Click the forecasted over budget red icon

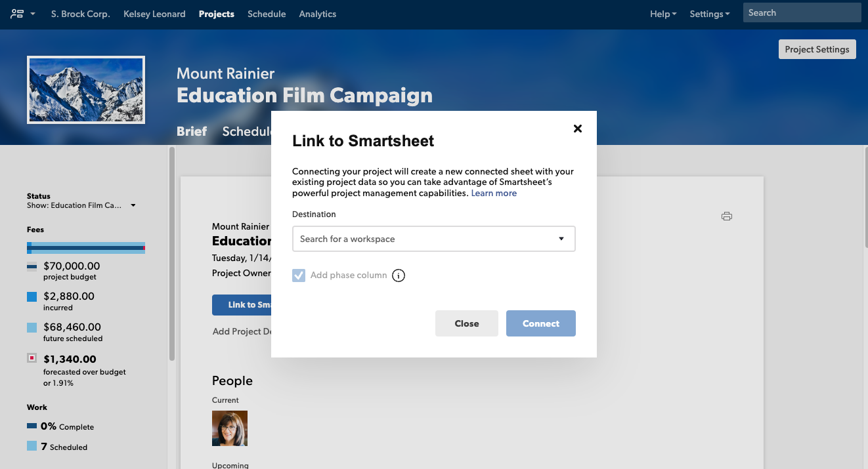point(32,358)
